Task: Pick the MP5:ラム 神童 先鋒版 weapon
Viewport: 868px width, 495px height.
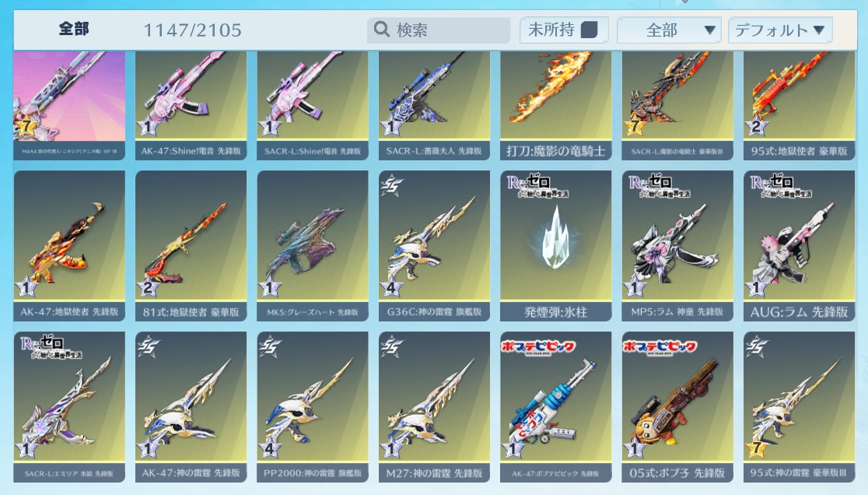Action: (677, 246)
